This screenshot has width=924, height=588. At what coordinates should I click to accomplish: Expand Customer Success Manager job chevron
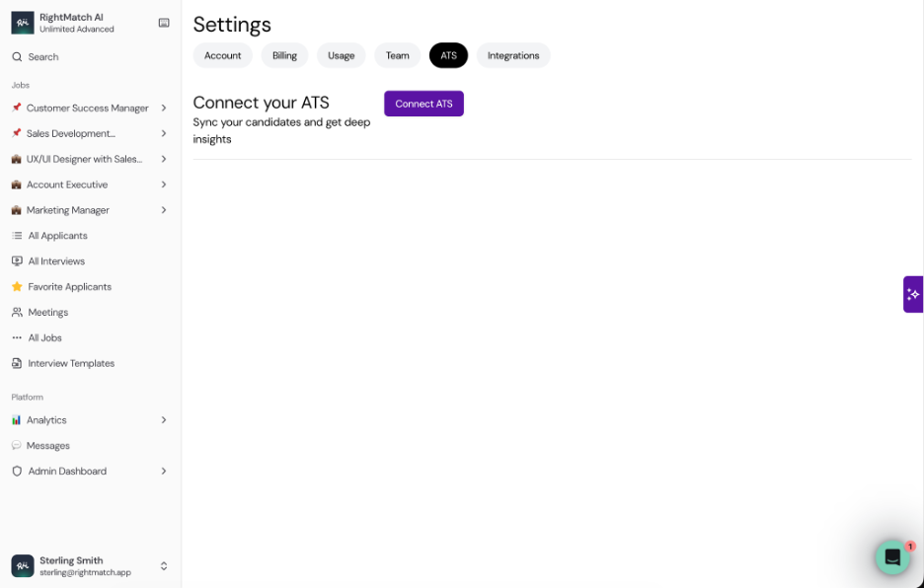click(164, 108)
